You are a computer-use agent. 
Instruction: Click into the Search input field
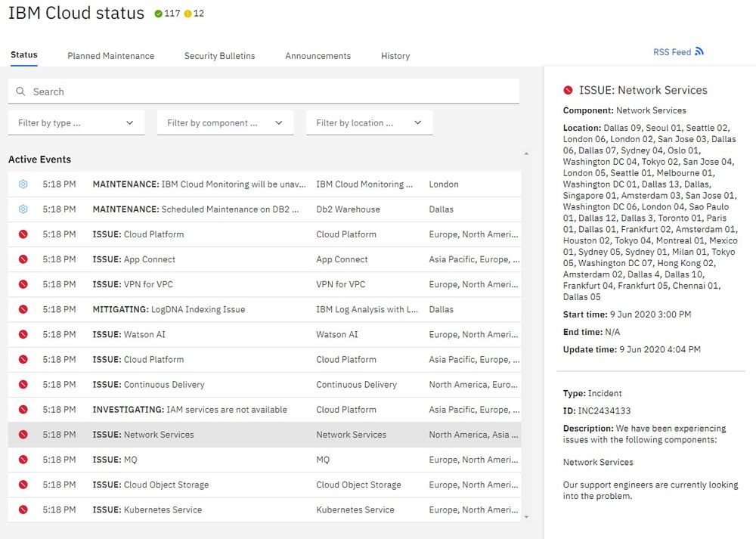[x=272, y=91]
